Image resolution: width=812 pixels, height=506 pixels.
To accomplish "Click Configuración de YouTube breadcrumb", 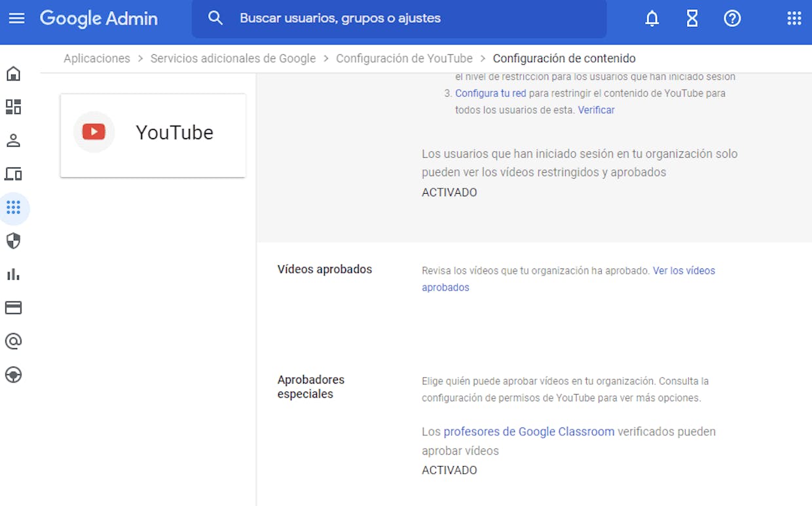I will 404,58.
